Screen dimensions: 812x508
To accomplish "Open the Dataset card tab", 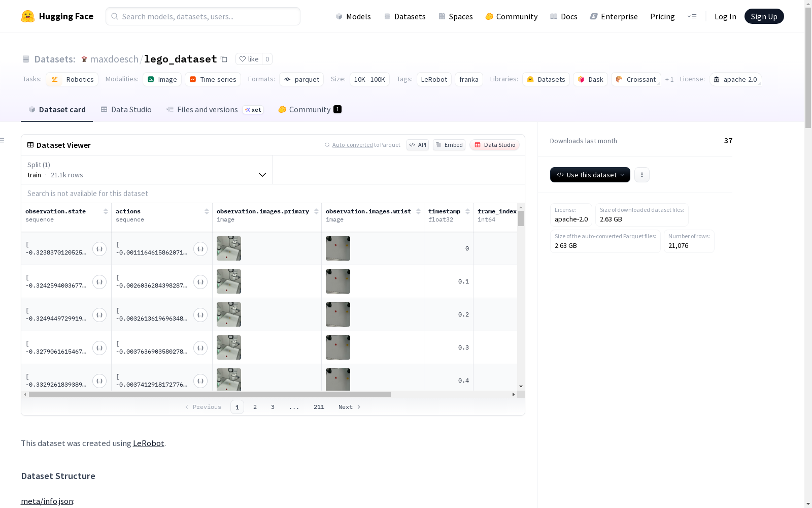I will [57, 110].
